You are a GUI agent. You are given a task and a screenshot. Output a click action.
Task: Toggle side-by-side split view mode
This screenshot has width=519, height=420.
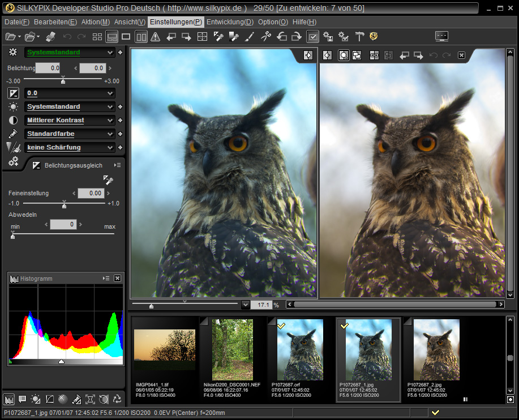[x=141, y=37]
